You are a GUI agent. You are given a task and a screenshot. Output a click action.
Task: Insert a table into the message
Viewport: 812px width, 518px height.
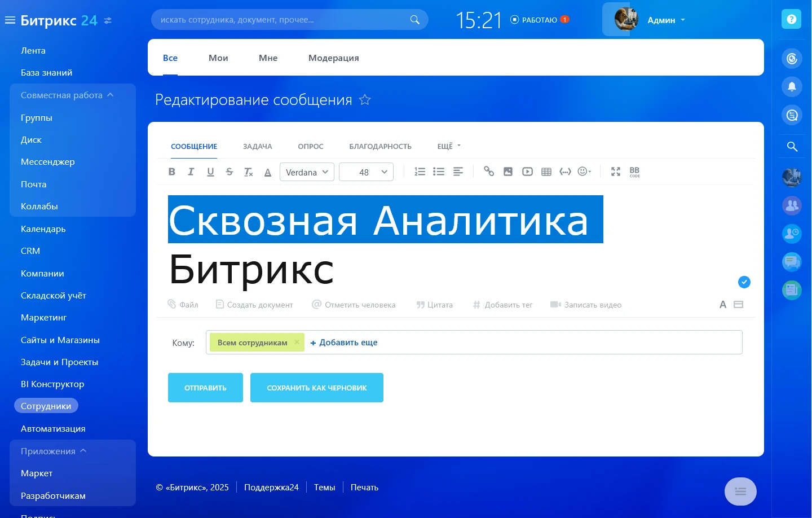pos(546,172)
